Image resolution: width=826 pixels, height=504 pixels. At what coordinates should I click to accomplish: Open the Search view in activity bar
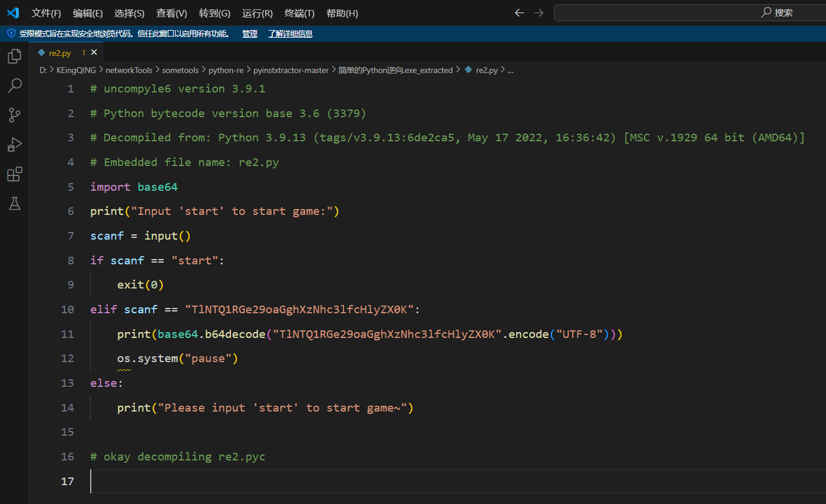(x=14, y=85)
